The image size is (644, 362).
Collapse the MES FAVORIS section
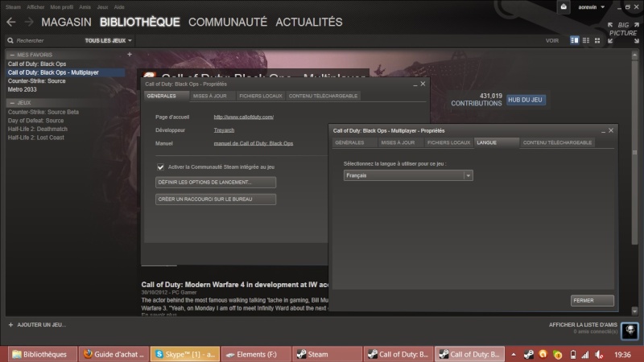(12, 55)
